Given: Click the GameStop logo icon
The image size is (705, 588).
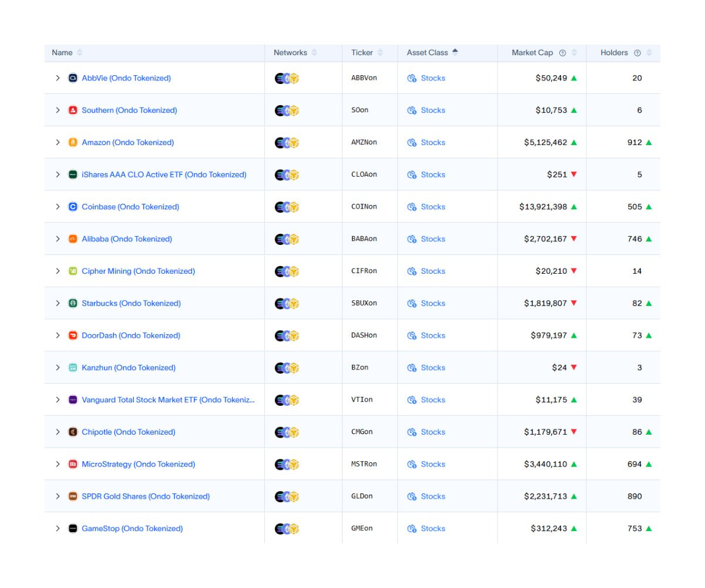Looking at the screenshot, I should tap(73, 529).
